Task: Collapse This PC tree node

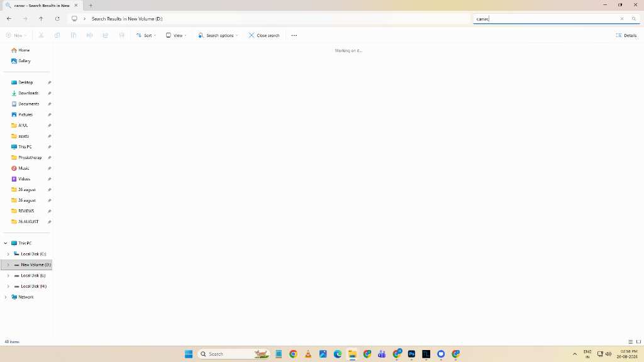Action: 6,243
